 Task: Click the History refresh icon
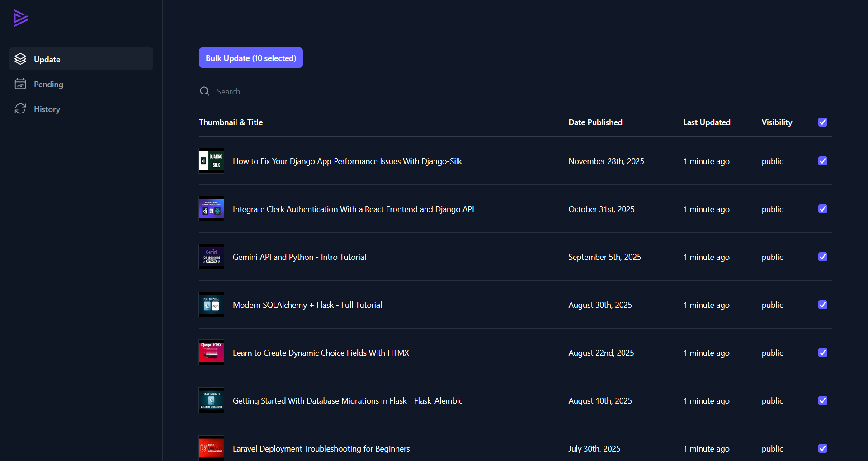20,109
